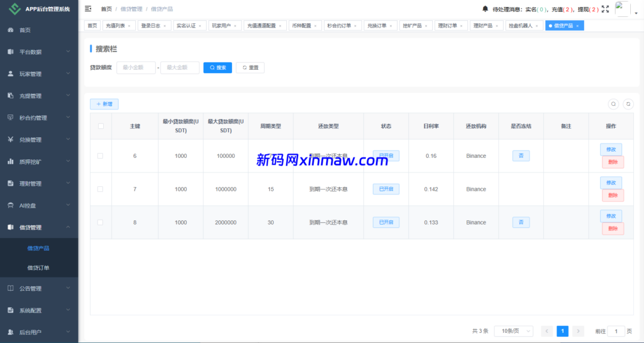The width and height of the screenshot is (644, 343).
Task: Click the 秒合约管理 sidebar icon
Action: [11, 118]
